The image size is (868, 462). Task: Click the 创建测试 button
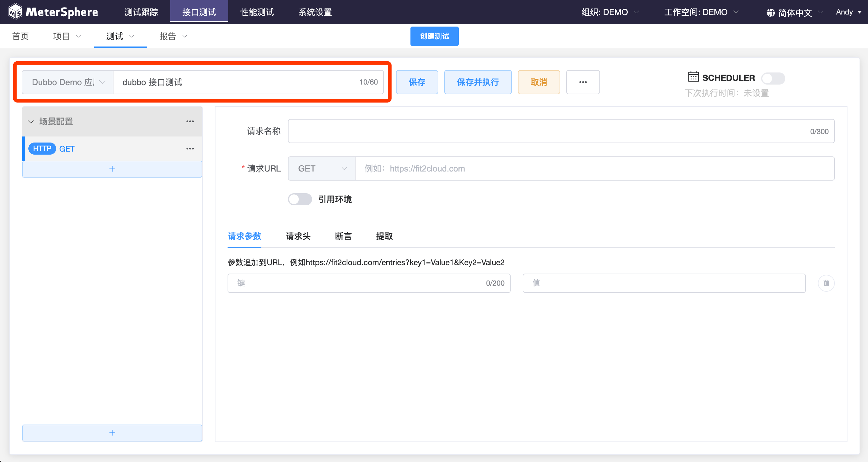click(434, 36)
